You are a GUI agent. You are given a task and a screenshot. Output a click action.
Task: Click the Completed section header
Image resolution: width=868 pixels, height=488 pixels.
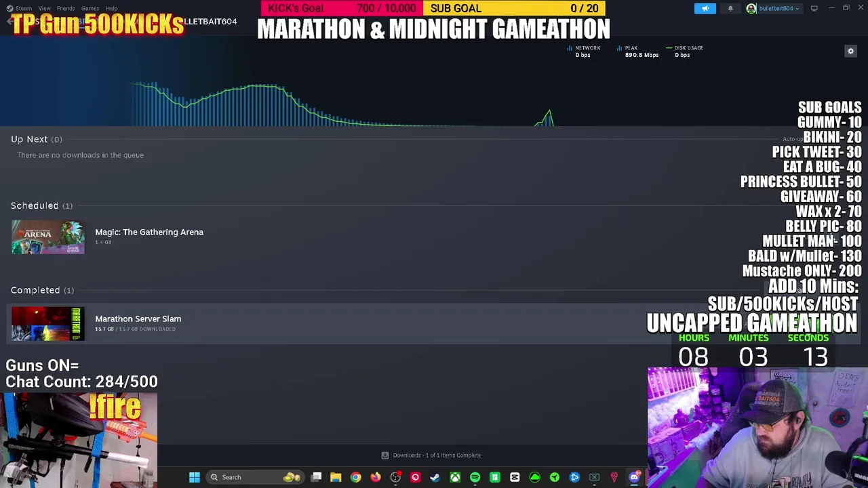42,290
